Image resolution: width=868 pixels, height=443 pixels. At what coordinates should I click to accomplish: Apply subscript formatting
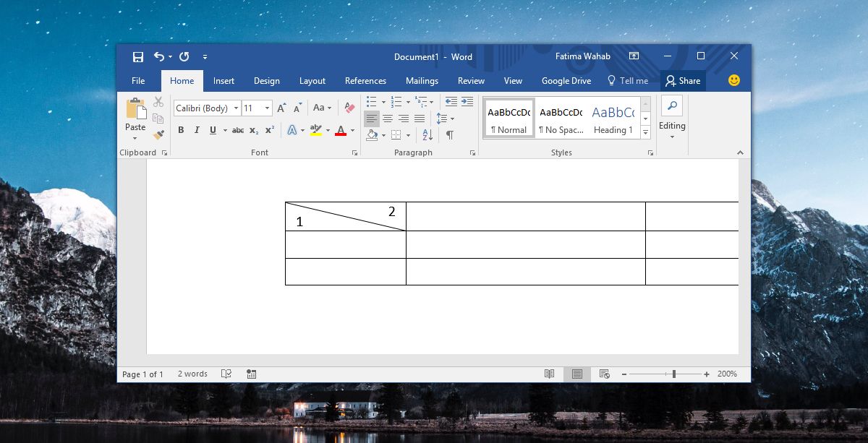[254, 130]
